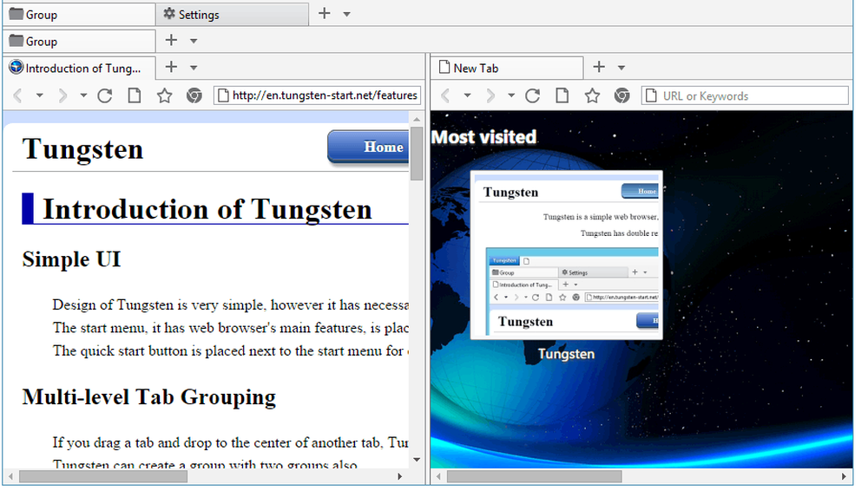
Task: Open dropdown next to second-row plus button
Action: coord(194,41)
